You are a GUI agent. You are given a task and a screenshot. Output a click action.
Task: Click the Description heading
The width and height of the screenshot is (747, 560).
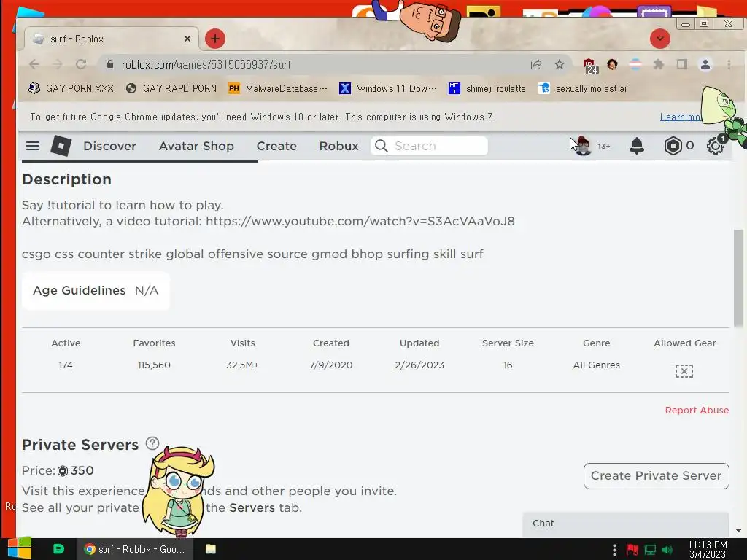click(66, 179)
